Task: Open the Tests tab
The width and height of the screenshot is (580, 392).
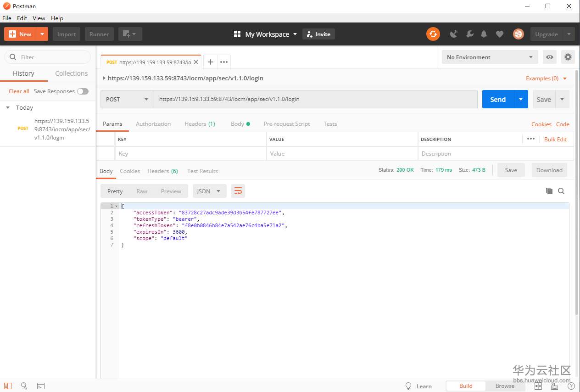Action: point(330,124)
